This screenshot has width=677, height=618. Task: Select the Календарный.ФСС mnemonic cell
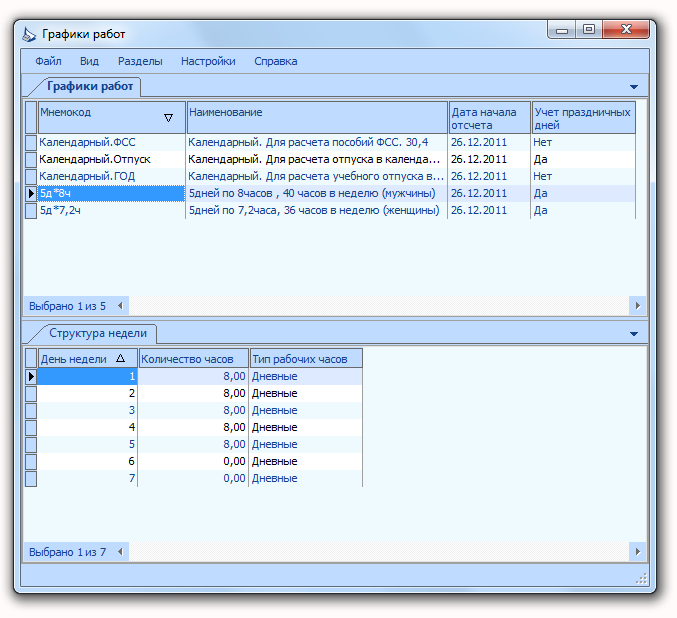tap(111, 143)
